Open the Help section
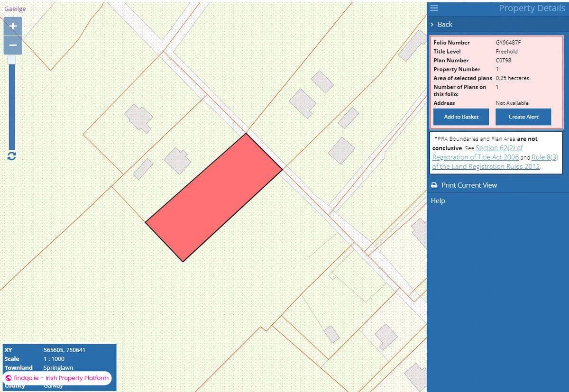The image size is (569, 392). [438, 201]
